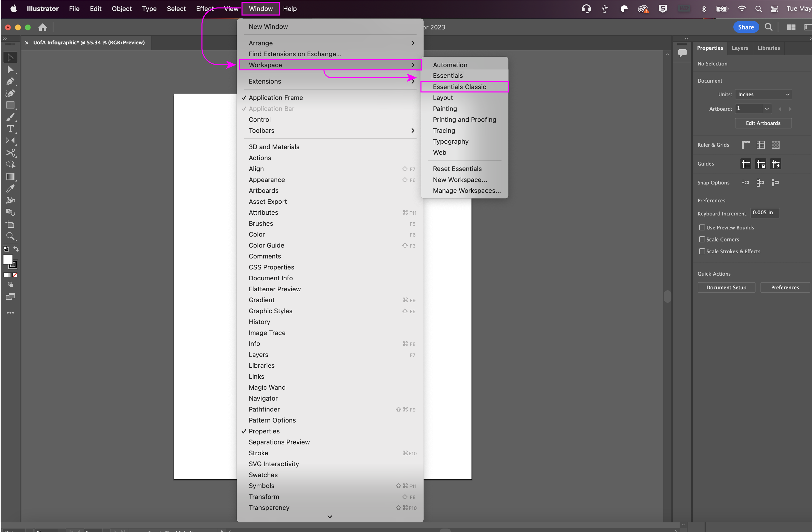Select the Type tool
Image resolution: width=812 pixels, height=532 pixels.
(x=10, y=129)
